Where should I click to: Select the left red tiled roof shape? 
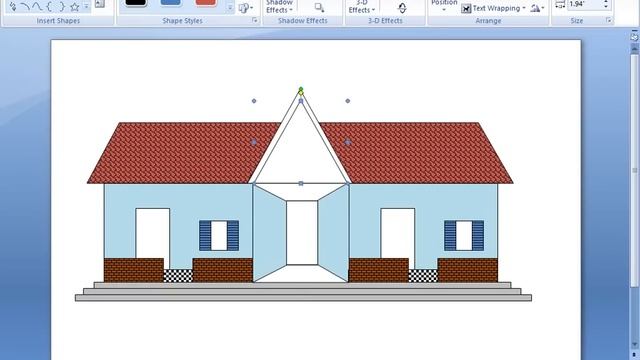pyautogui.click(x=184, y=153)
